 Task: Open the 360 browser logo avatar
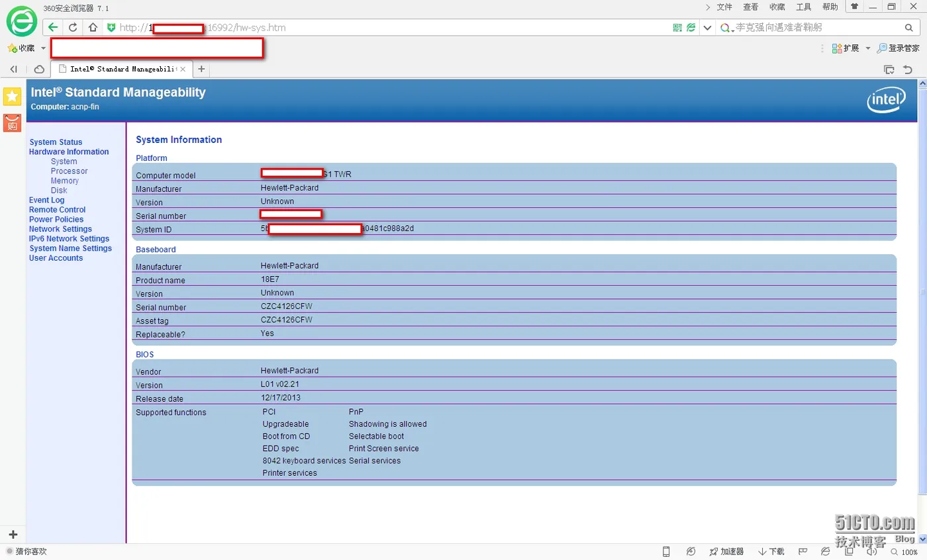tap(21, 21)
